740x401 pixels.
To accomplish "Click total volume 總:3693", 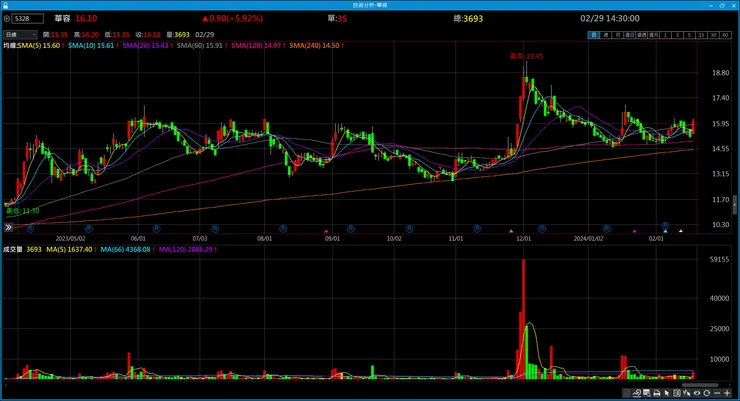I will coord(468,18).
